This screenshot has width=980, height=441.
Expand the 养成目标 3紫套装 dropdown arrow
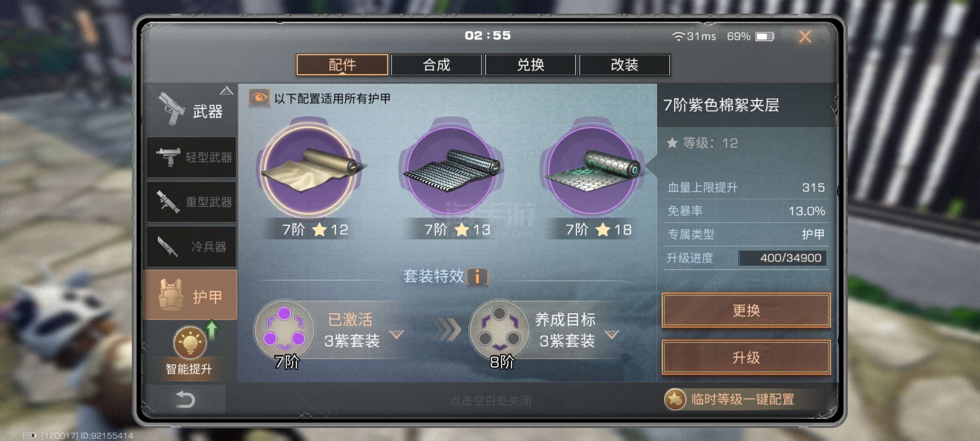pos(611,335)
